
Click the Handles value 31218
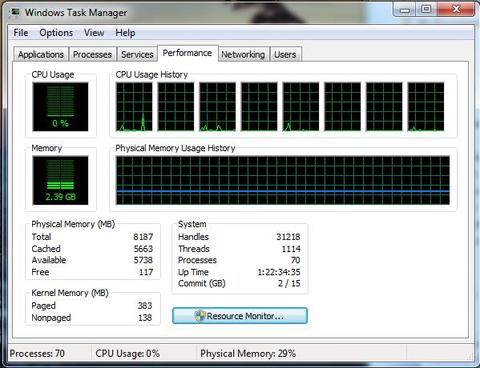pyautogui.click(x=288, y=237)
